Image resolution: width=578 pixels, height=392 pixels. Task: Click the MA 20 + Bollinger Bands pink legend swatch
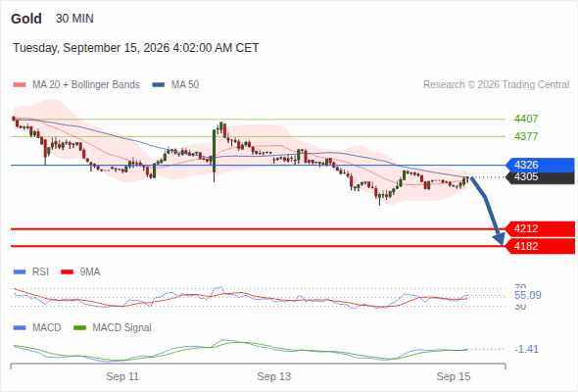[x=20, y=85]
